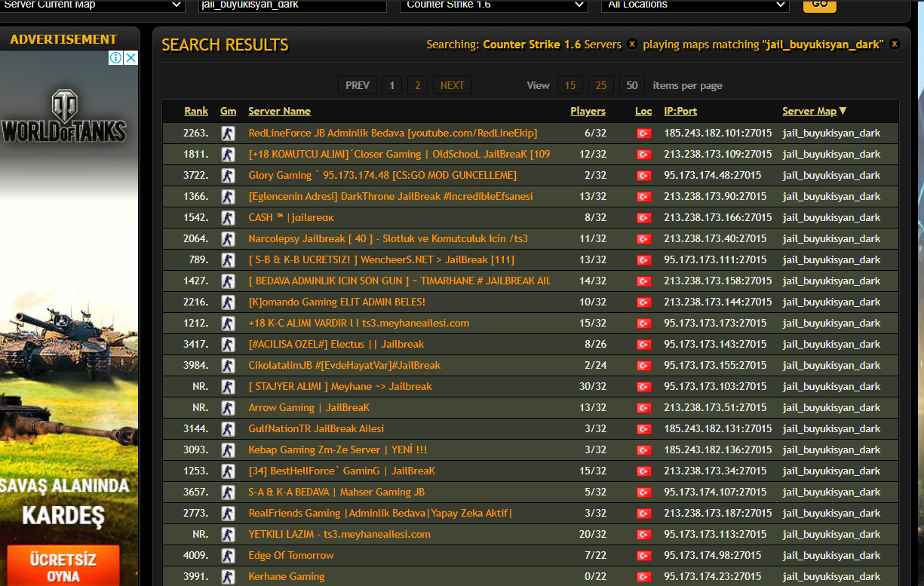Viewport: 924px width, 586px height.
Task: Sort the table by IP:Port
Action: pos(680,111)
